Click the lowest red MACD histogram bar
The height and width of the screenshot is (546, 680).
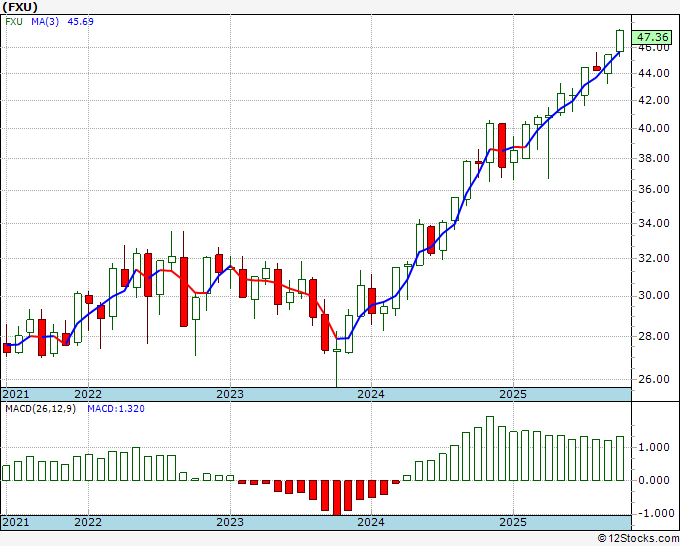coord(337,497)
